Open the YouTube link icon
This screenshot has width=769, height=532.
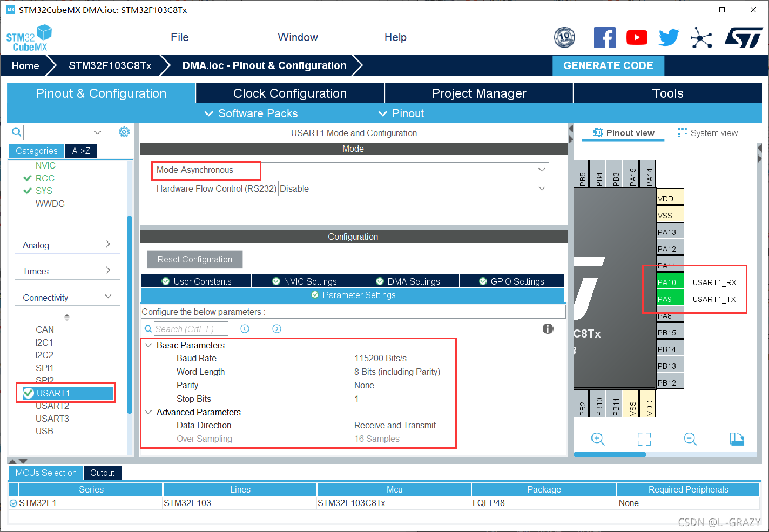[x=637, y=37]
